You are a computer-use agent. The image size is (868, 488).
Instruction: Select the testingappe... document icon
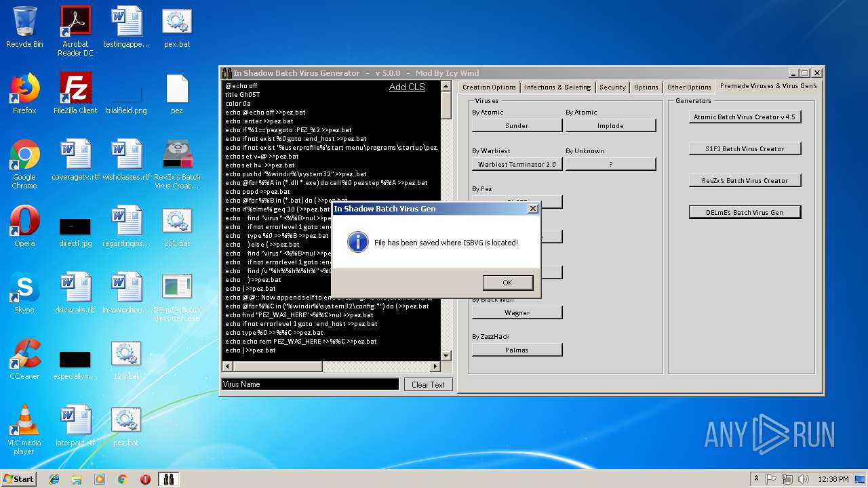click(x=126, y=27)
